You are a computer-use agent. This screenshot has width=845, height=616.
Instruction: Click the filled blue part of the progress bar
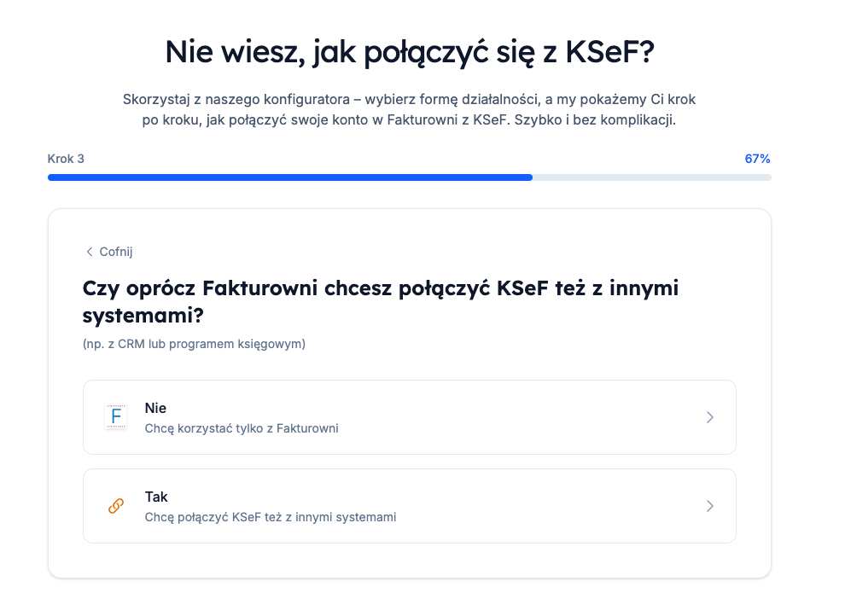pyautogui.click(x=290, y=177)
